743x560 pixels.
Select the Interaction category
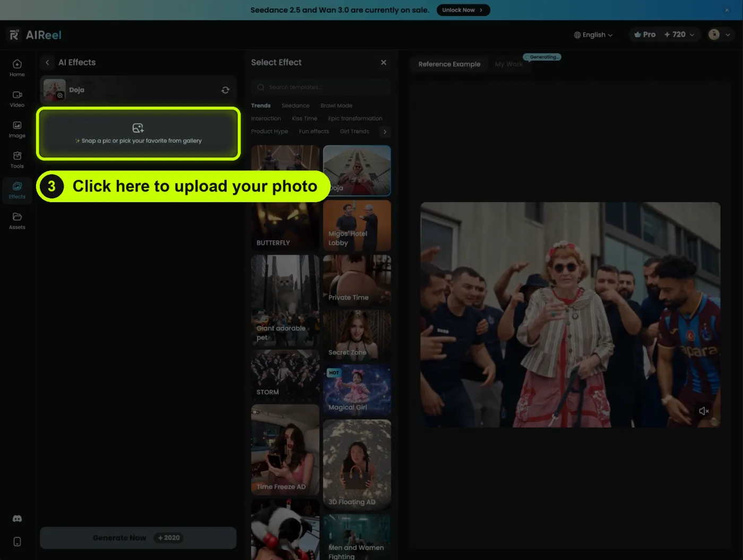tap(266, 118)
